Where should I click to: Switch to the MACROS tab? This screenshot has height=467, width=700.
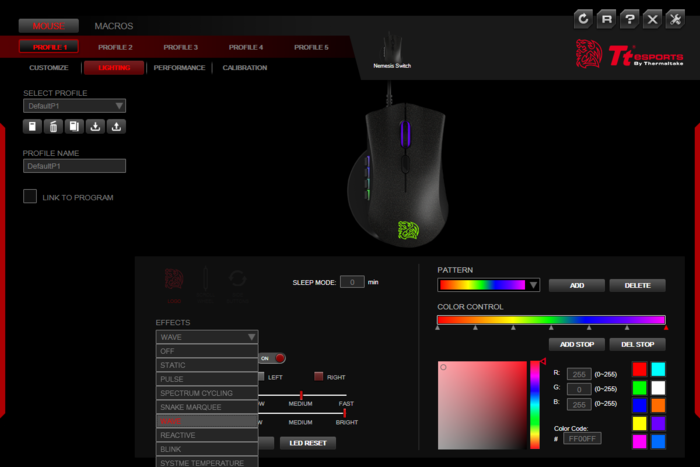click(113, 26)
